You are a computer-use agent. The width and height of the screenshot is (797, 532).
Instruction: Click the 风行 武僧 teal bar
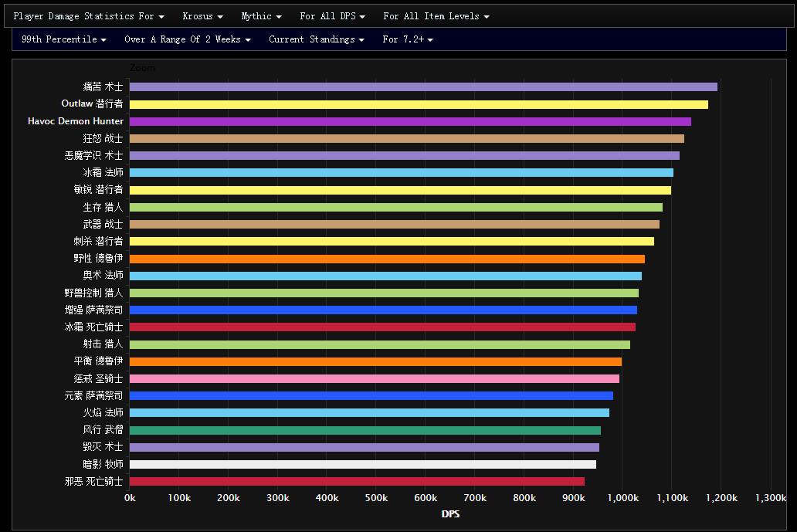[365, 430]
